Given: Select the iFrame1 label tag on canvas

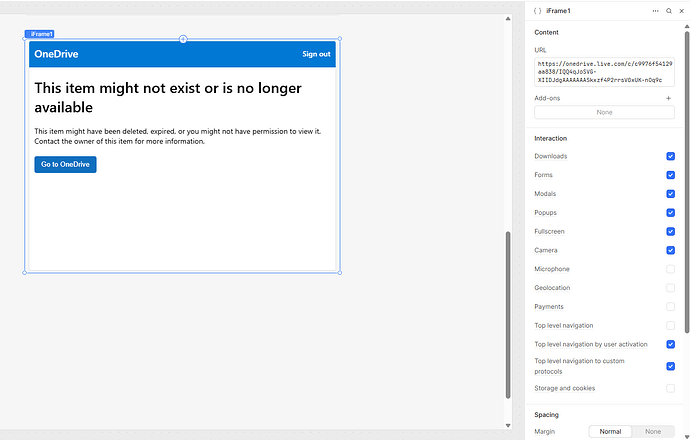Looking at the screenshot, I should click(40, 34).
